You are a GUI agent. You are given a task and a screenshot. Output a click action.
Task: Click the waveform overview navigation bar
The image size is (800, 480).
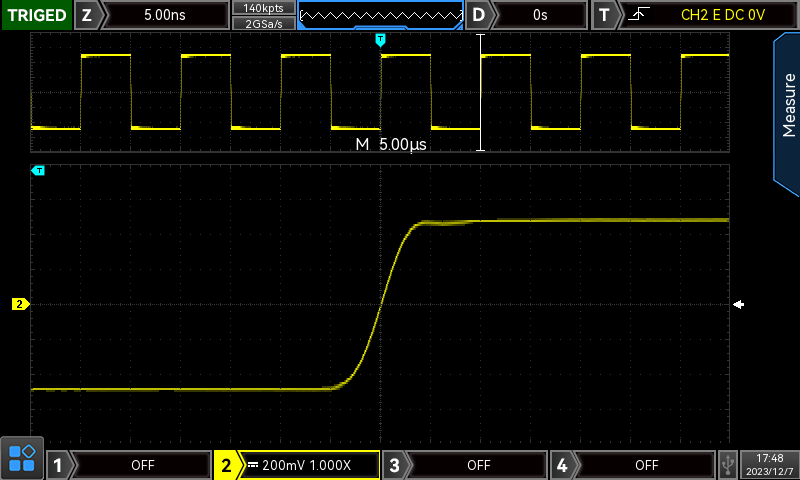pyautogui.click(x=380, y=15)
